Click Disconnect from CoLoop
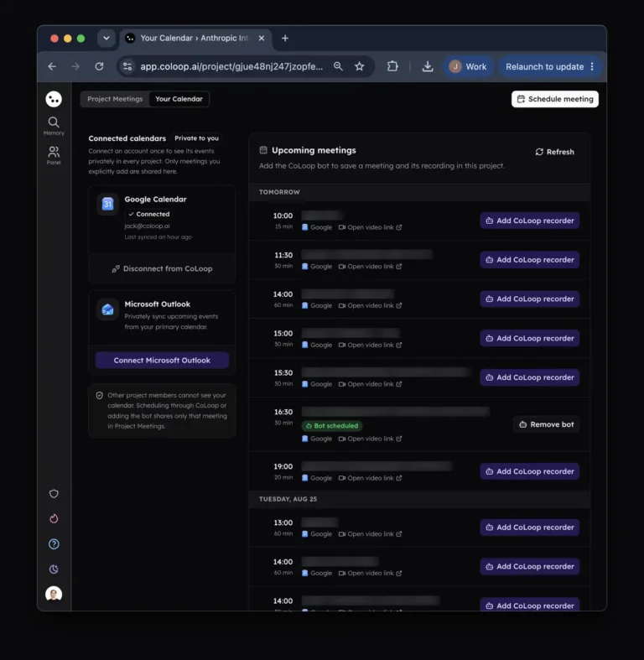 click(162, 268)
